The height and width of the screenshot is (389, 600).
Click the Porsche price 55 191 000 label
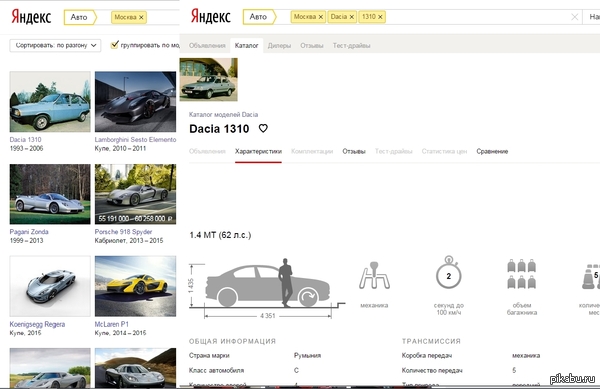pos(135,219)
